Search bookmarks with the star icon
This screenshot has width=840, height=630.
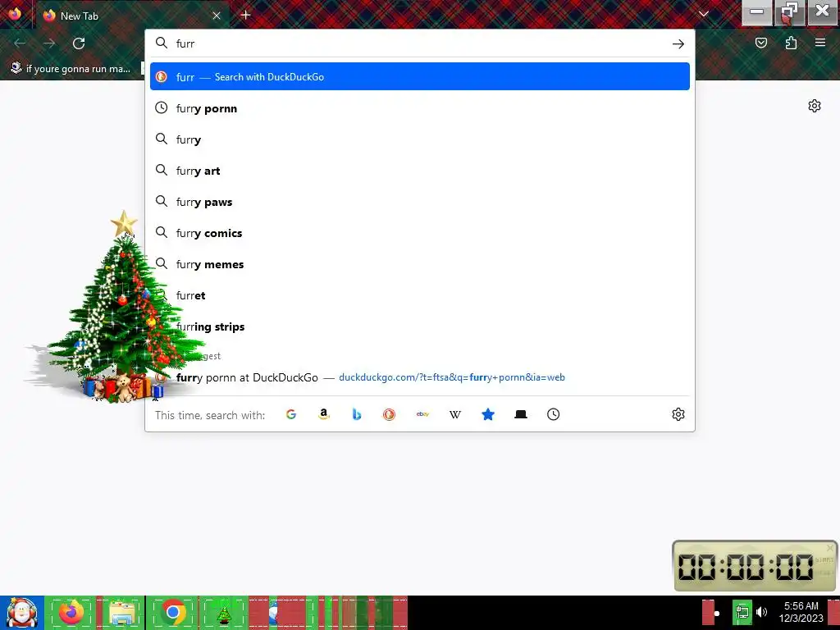coord(487,414)
